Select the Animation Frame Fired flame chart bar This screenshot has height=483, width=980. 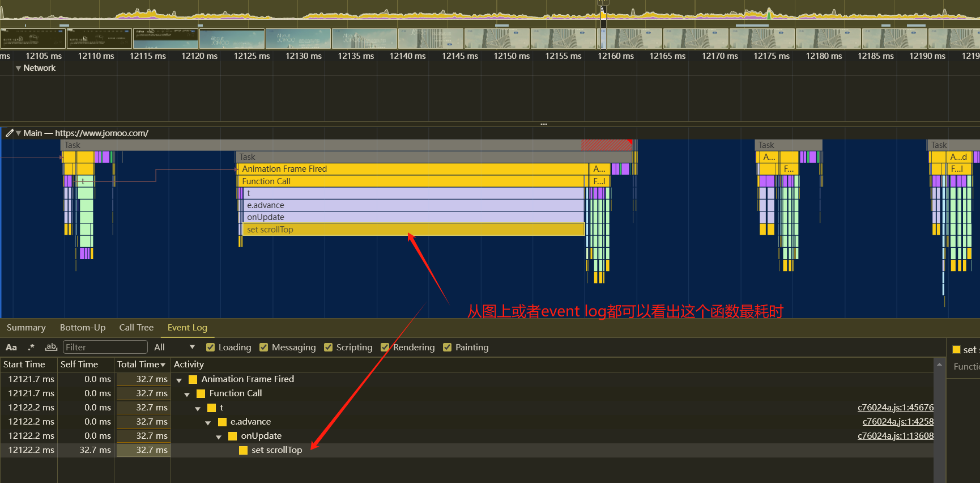412,169
